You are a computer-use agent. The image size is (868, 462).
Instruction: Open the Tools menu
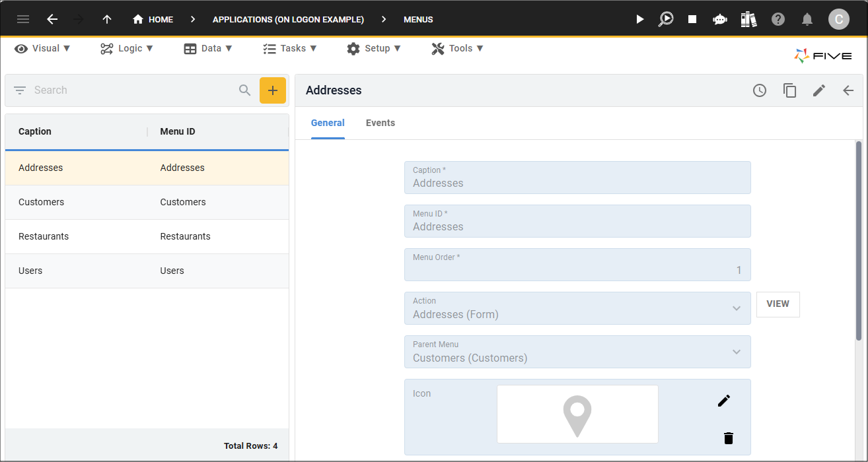[458, 48]
